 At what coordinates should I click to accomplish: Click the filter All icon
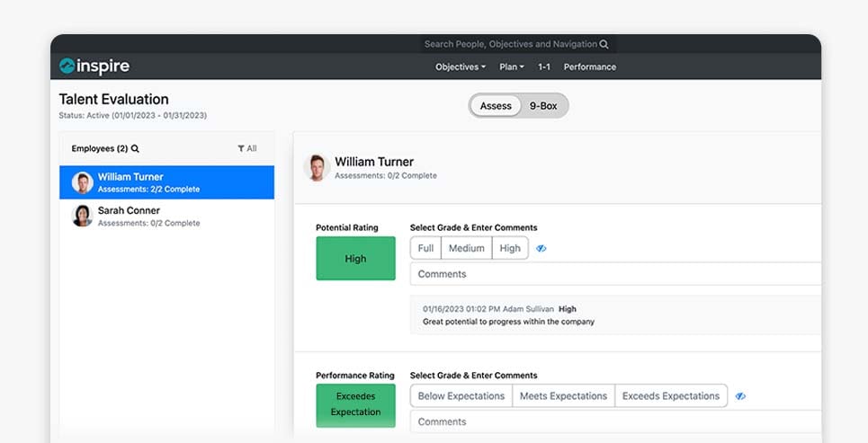pyautogui.click(x=241, y=149)
